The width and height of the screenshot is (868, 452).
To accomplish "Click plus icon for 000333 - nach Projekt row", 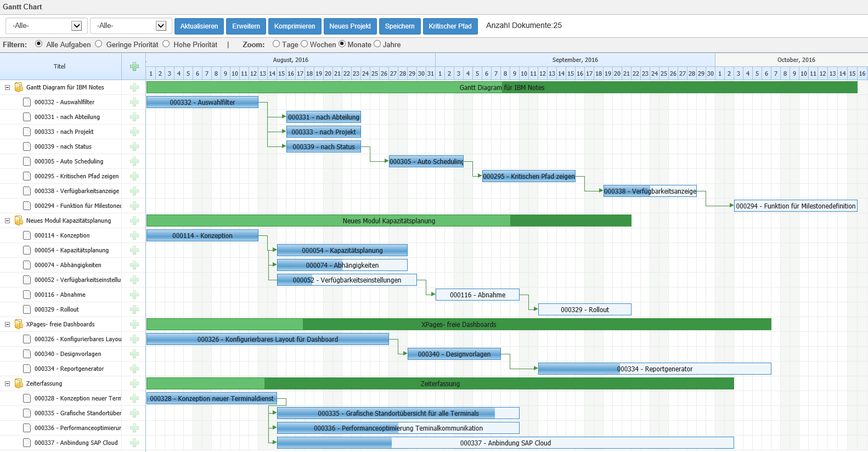I will (x=134, y=132).
